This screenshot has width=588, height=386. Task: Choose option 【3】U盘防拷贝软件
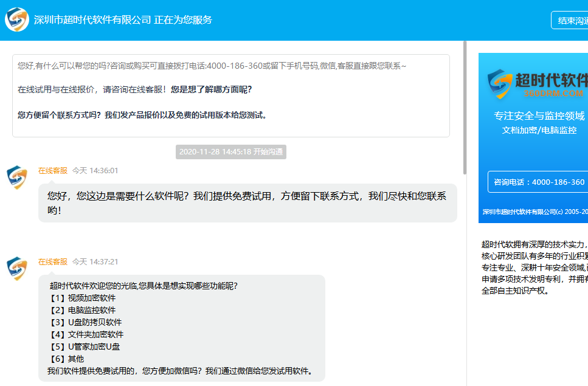(85, 322)
